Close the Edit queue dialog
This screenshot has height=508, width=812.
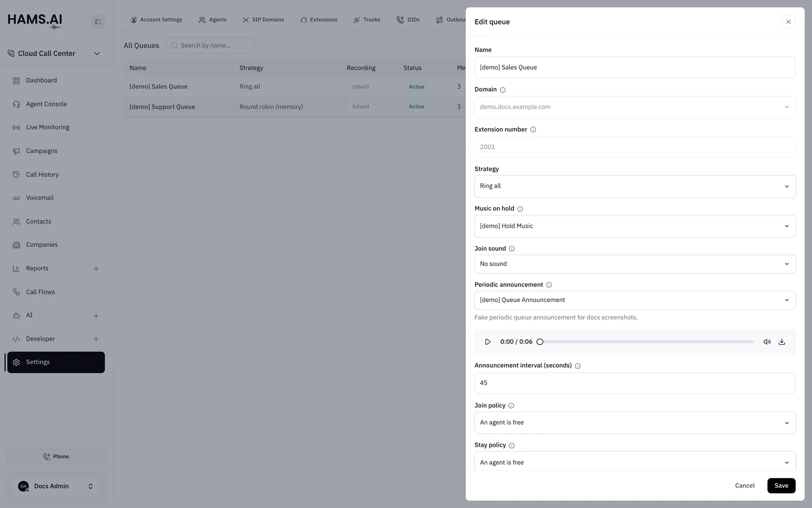pyautogui.click(x=788, y=22)
